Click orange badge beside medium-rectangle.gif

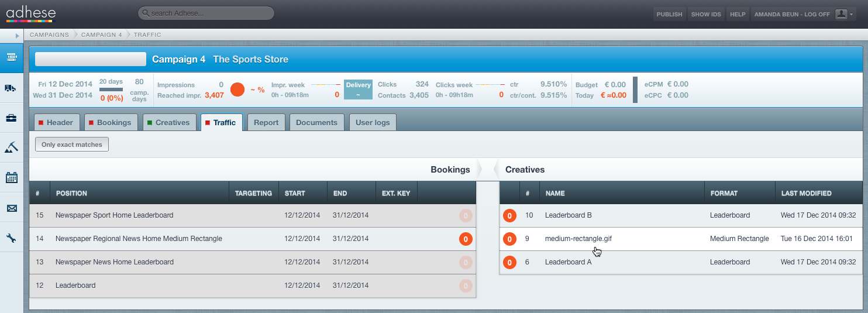point(509,239)
